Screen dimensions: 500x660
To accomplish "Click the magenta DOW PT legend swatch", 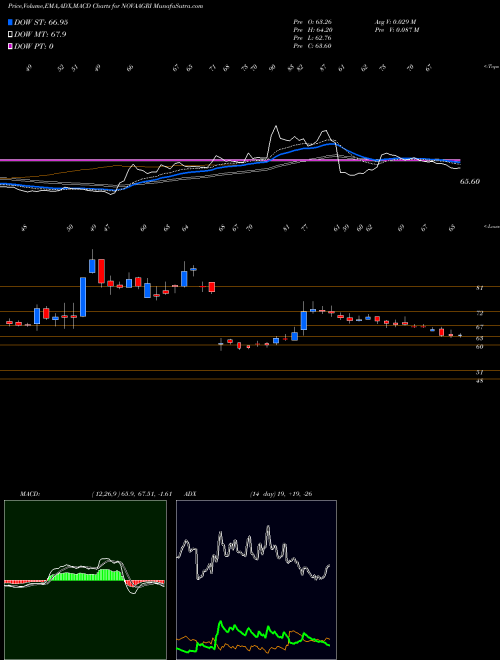I will (x=10, y=46).
